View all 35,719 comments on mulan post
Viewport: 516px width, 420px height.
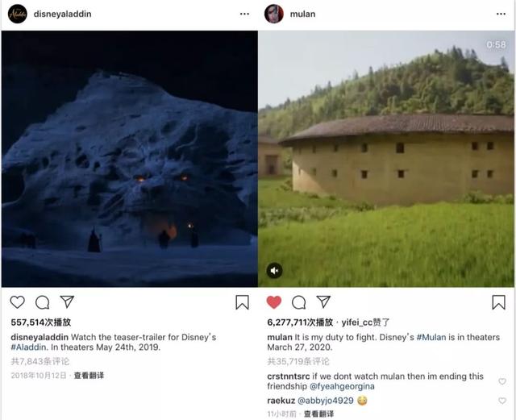[x=298, y=361]
